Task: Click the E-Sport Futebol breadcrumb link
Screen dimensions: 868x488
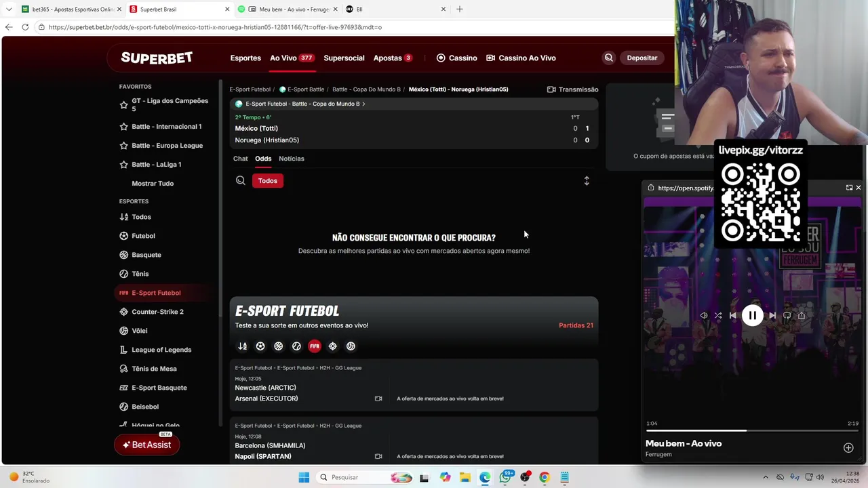Action: coord(250,89)
